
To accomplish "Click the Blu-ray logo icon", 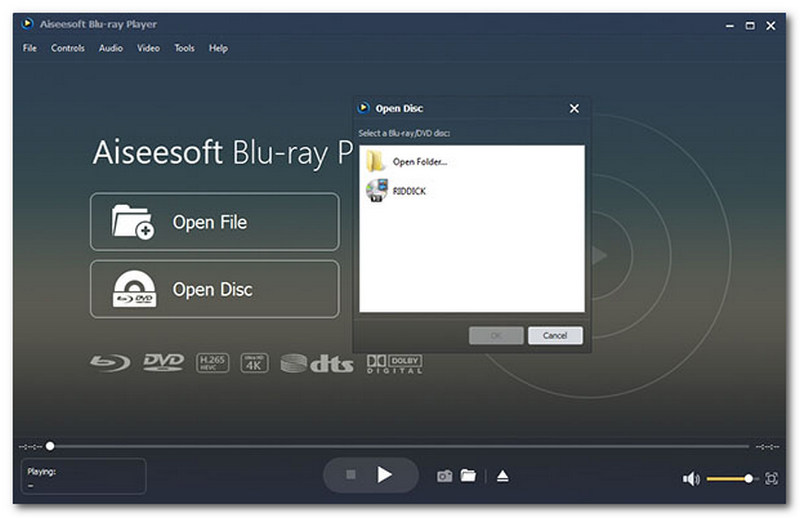I will pos(110,363).
